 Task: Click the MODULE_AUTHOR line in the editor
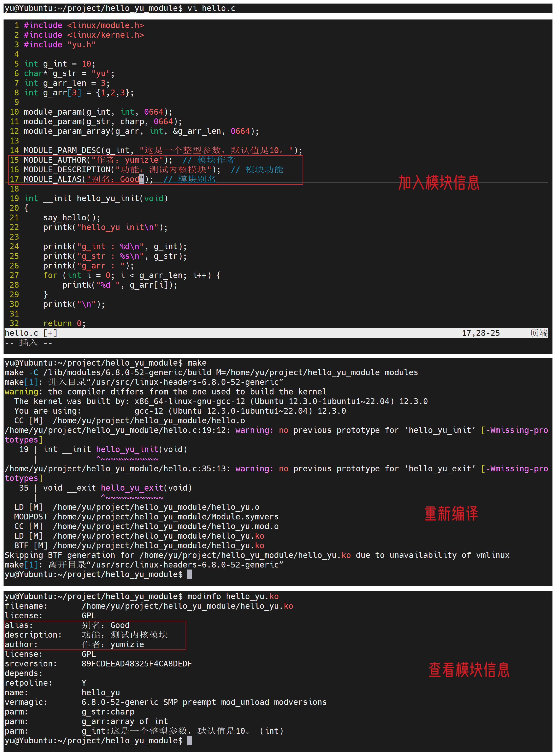(97, 160)
